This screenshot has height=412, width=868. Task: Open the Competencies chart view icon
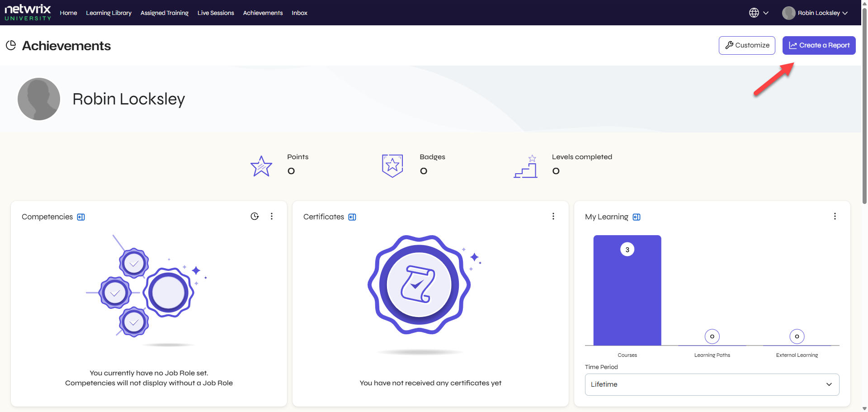(x=255, y=216)
